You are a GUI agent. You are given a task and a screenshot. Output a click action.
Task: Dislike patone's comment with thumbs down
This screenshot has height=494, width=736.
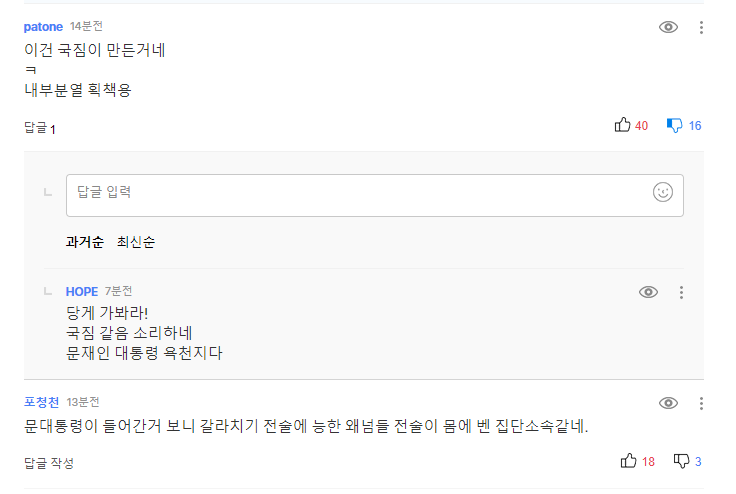pyautogui.click(x=675, y=125)
